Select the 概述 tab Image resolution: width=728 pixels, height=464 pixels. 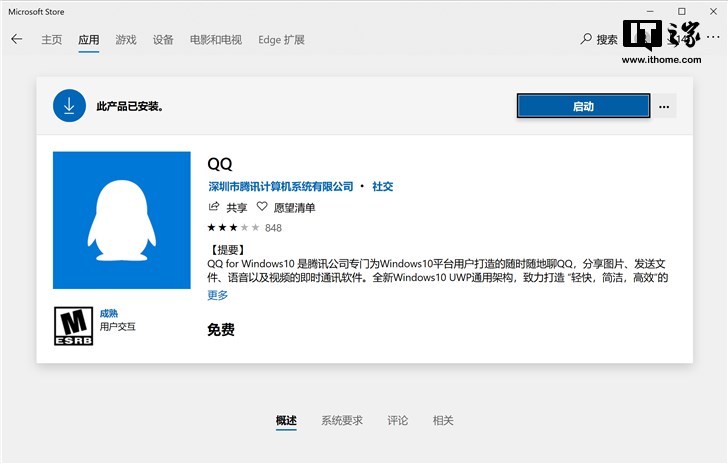point(286,420)
